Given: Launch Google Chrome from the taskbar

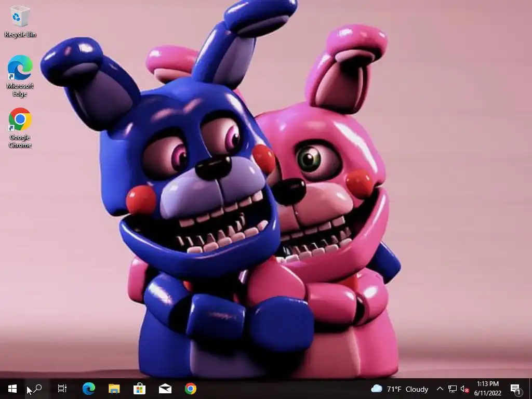Looking at the screenshot, I should pyautogui.click(x=190, y=389).
